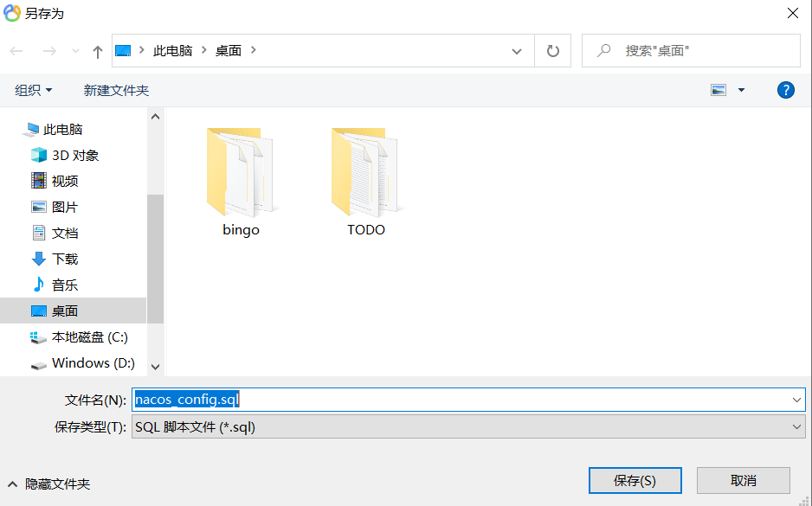
Task: Click the search 桌面 input field
Action: 691,51
